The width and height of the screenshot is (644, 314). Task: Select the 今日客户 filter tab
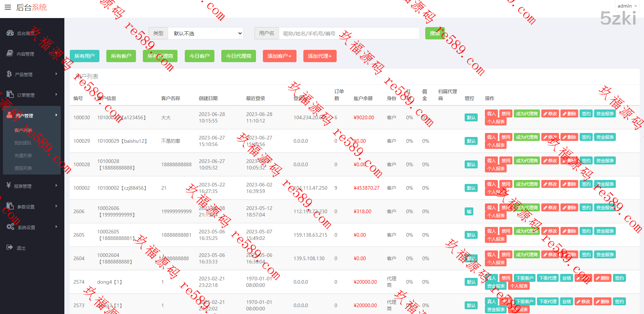click(200, 56)
